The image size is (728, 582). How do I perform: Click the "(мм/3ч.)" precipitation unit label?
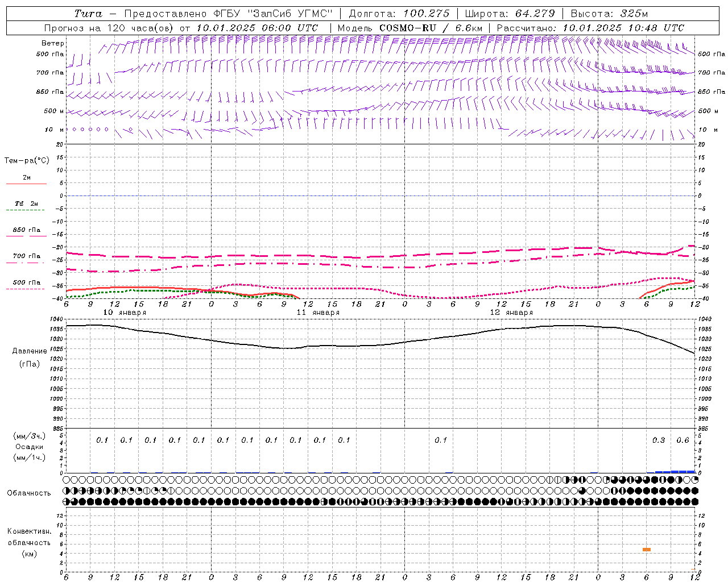30,436
